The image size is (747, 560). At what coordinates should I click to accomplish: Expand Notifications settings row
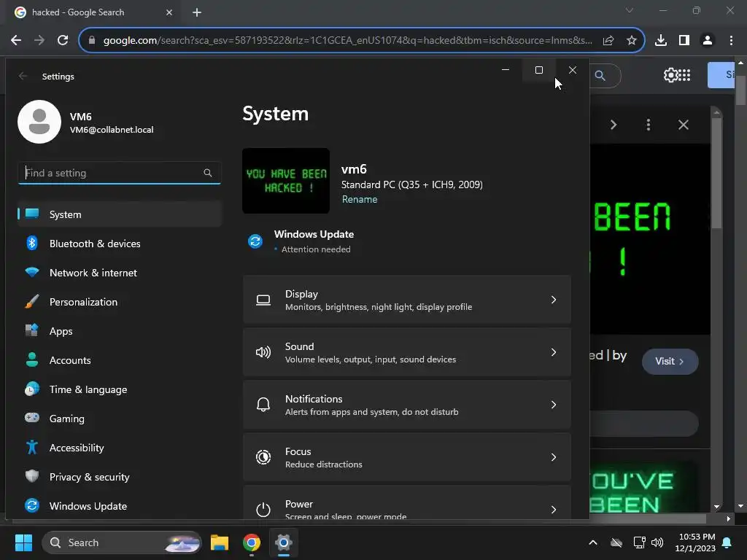pos(407,405)
